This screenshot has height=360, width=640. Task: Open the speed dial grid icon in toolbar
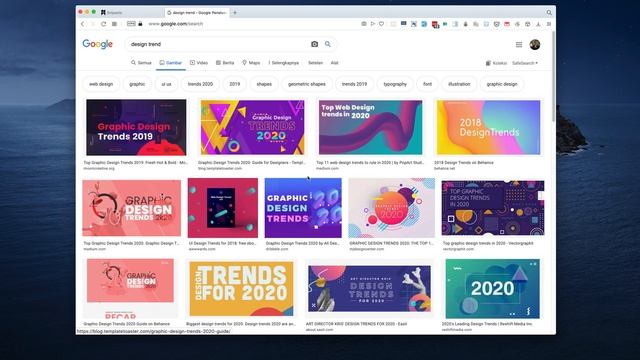[x=115, y=24]
